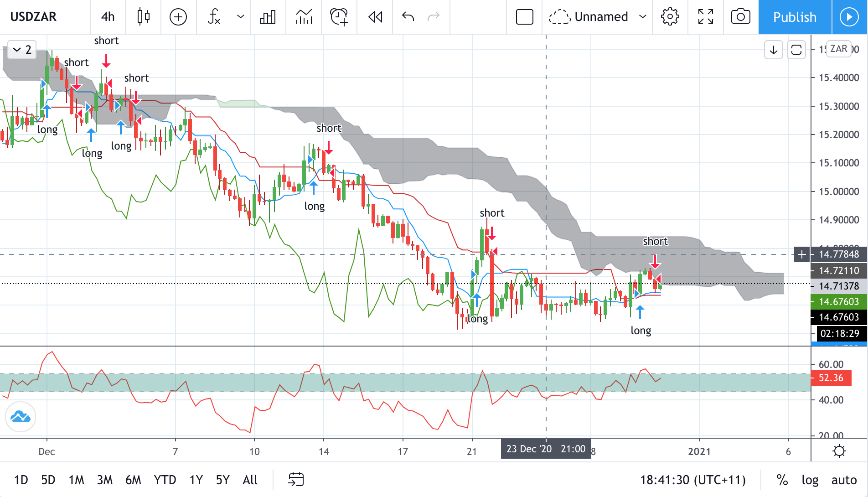Click the green 14.67603 price label

[838, 301]
